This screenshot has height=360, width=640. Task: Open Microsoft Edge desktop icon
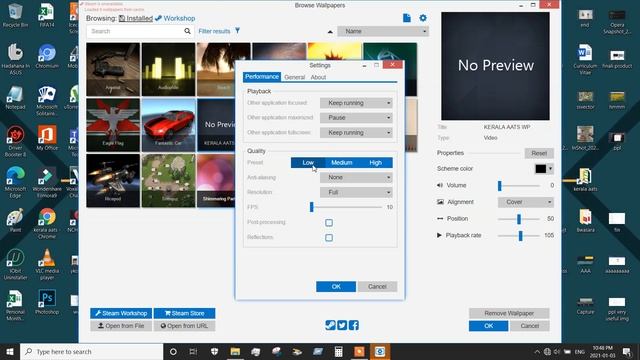pyautogui.click(x=15, y=182)
